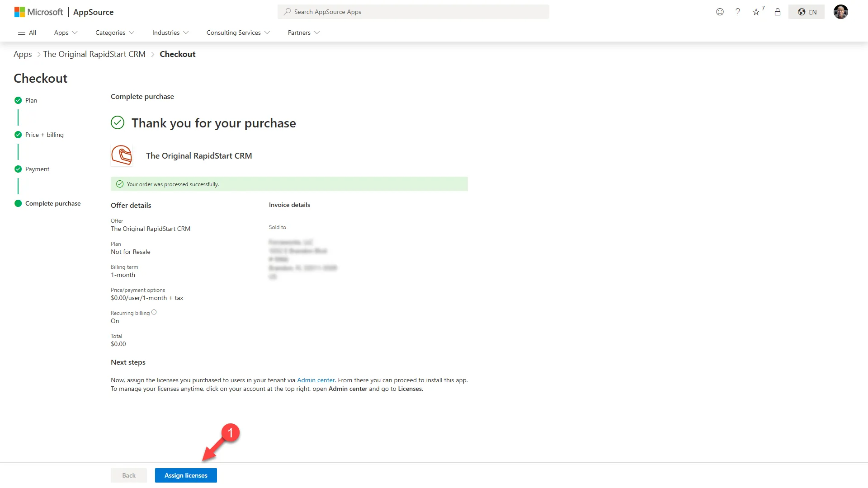
Task: Open the Partners menu
Action: pyautogui.click(x=303, y=33)
